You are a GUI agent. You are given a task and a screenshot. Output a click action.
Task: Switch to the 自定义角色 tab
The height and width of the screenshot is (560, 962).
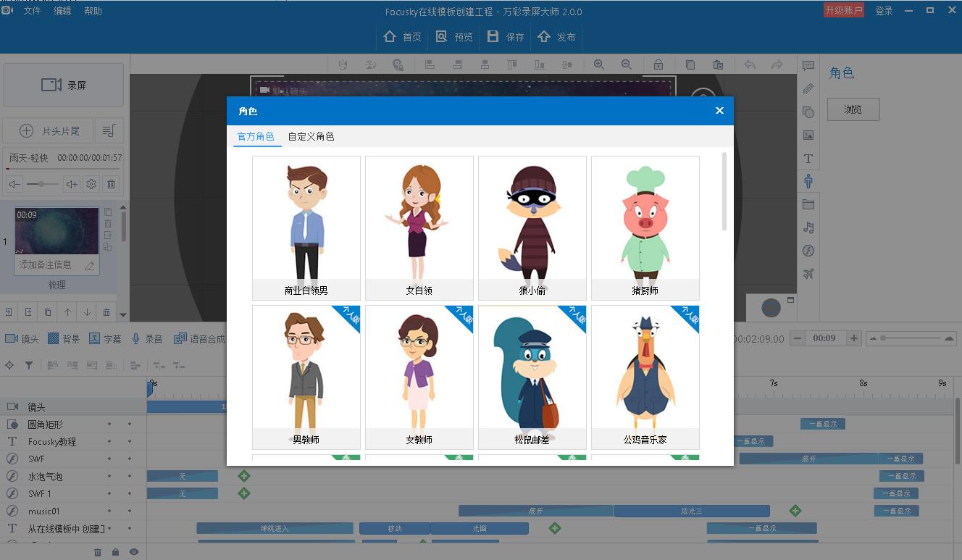coord(311,136)
